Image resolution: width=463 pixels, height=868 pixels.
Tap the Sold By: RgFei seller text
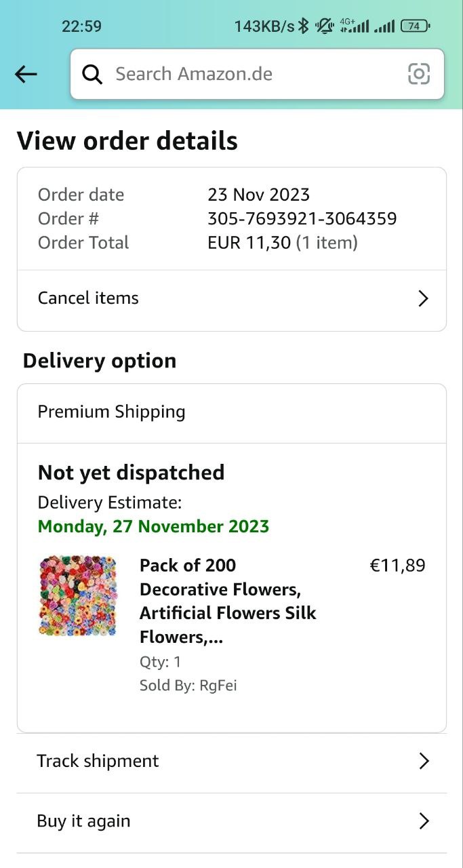click(x=188, y=686)
